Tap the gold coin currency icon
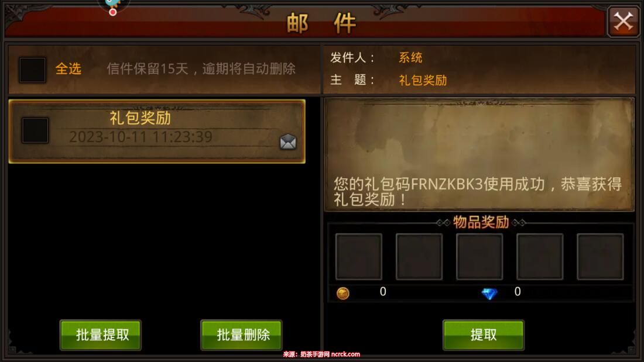This screenshot has height=362, width=644. pyautogui.click(x=343, y=293)
